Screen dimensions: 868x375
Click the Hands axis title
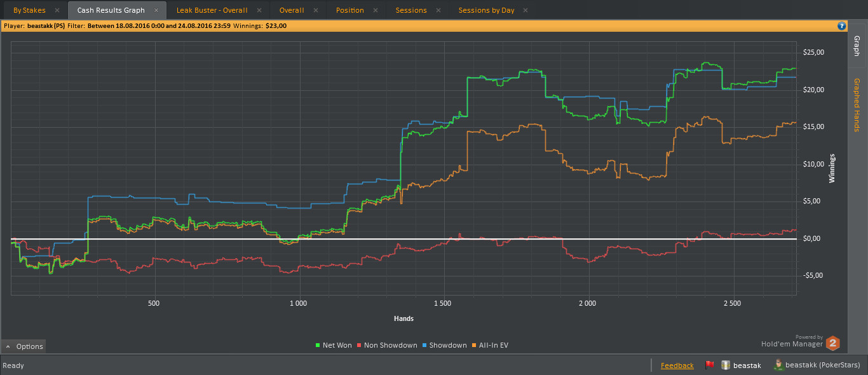(403, 318)
